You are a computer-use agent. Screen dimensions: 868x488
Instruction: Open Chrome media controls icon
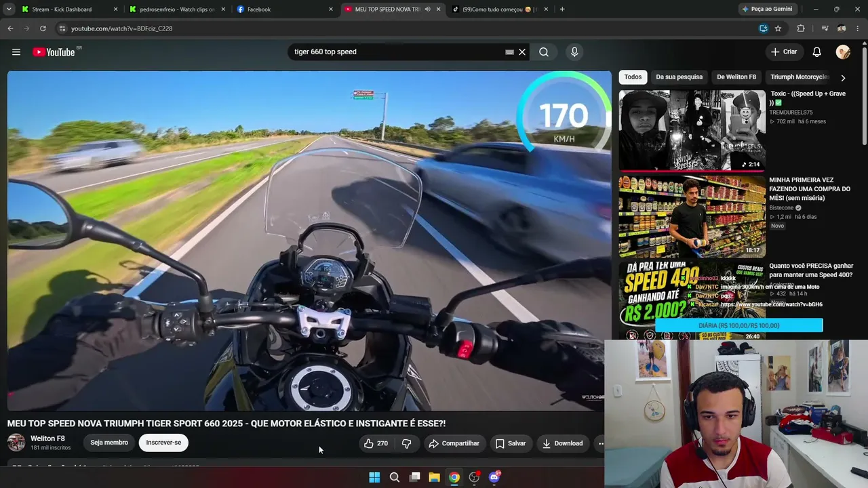coord(825,28)
